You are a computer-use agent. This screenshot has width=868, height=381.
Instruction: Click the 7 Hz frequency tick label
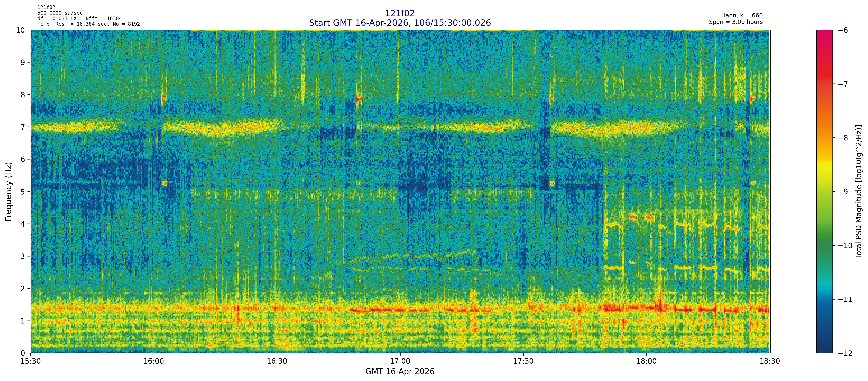[x=23, y=127]
